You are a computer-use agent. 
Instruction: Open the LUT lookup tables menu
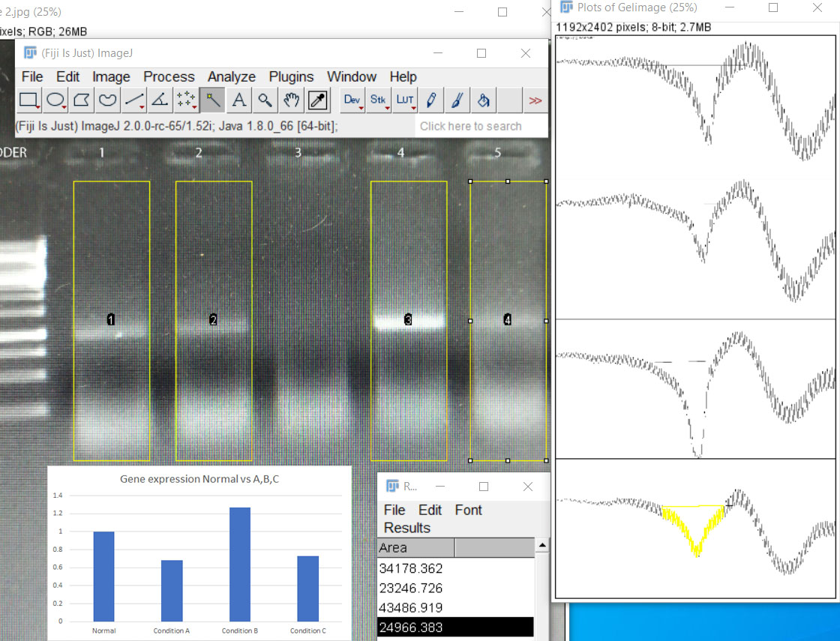click(405, 100)
